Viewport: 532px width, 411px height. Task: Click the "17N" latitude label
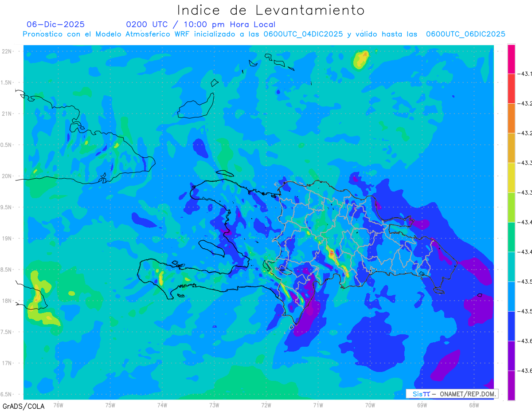point(7,363)
